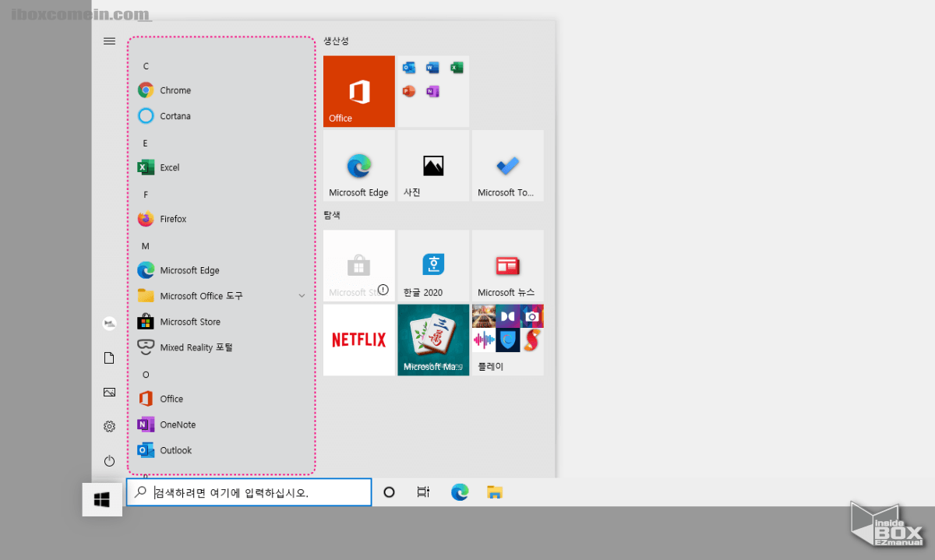Click the Task View taskbar icon
The height and width of the screenshot is (560, 935).
point(422,491)
